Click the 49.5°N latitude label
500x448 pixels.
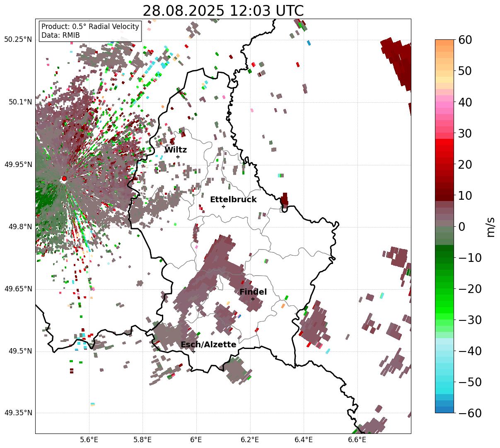pyautogui.click(x=20, y=351)
